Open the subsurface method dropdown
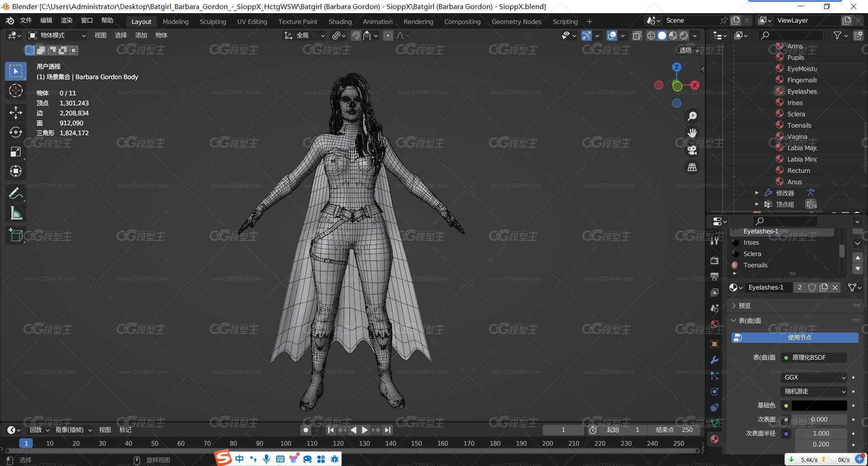This screenshot has height=466, width=868. tap(814, 391)
